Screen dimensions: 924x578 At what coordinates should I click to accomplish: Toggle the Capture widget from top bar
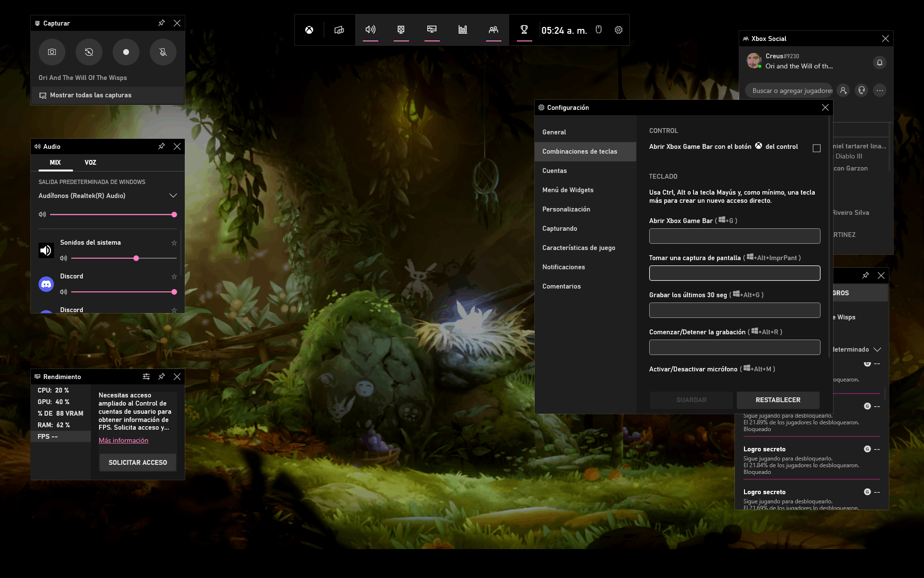401,30
